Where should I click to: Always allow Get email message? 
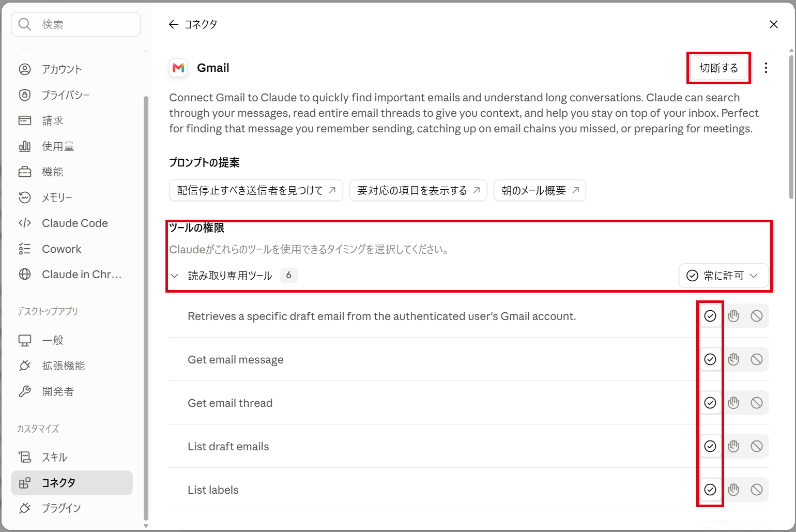point(710,359)
